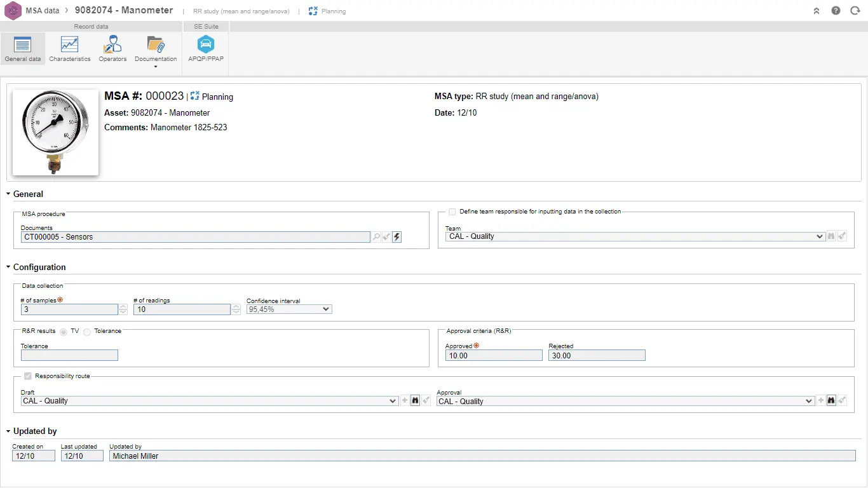Click the help question mark icon
868x488 pixels.
(x=836, y=11)
